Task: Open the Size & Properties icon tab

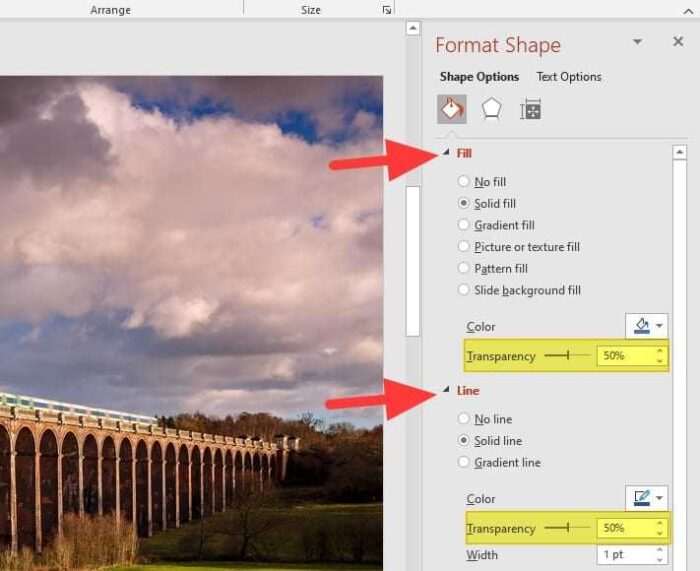Action: click(530, 109)
